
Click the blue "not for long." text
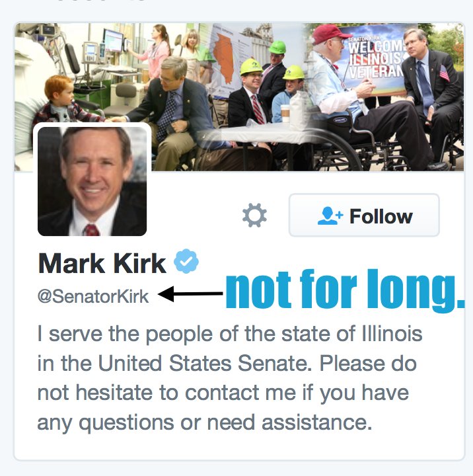tap(346, 290)
